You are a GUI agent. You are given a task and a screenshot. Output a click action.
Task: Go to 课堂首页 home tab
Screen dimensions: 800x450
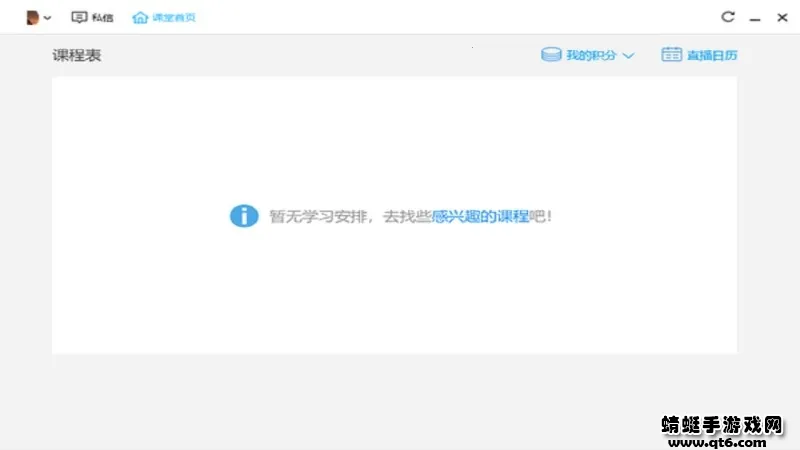coord(164,17)
